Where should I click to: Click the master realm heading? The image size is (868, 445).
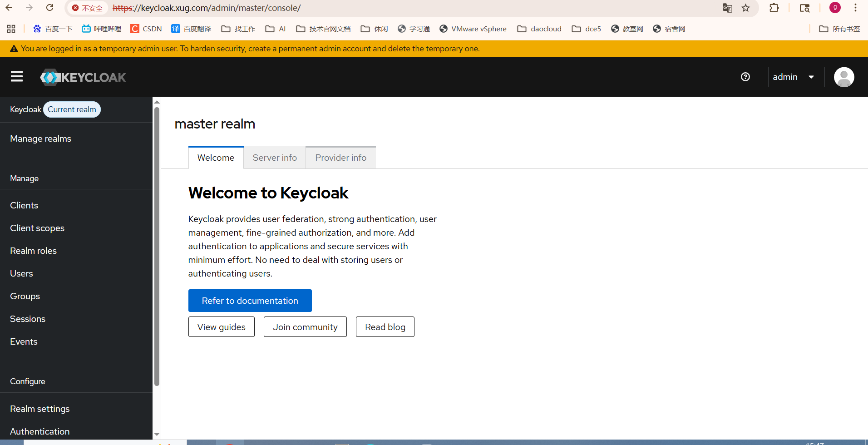[215, 124]
